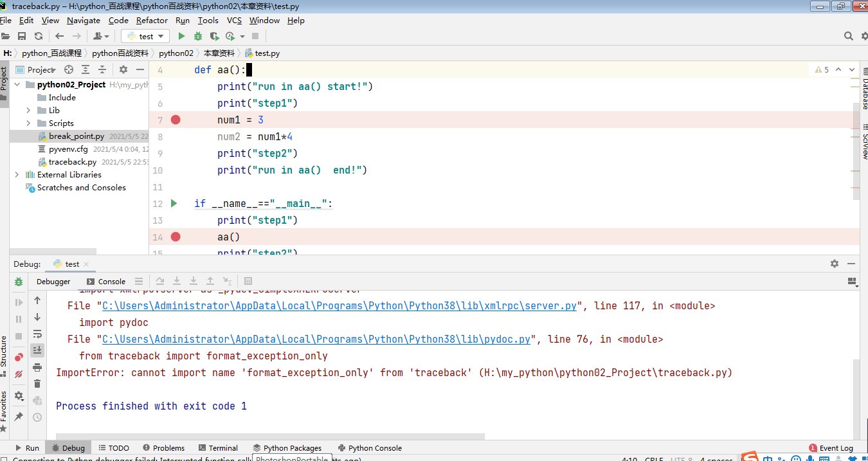Navigate forward with the right arrow
The width and height of the screenshot is (868, 461).
click(77, 37)
